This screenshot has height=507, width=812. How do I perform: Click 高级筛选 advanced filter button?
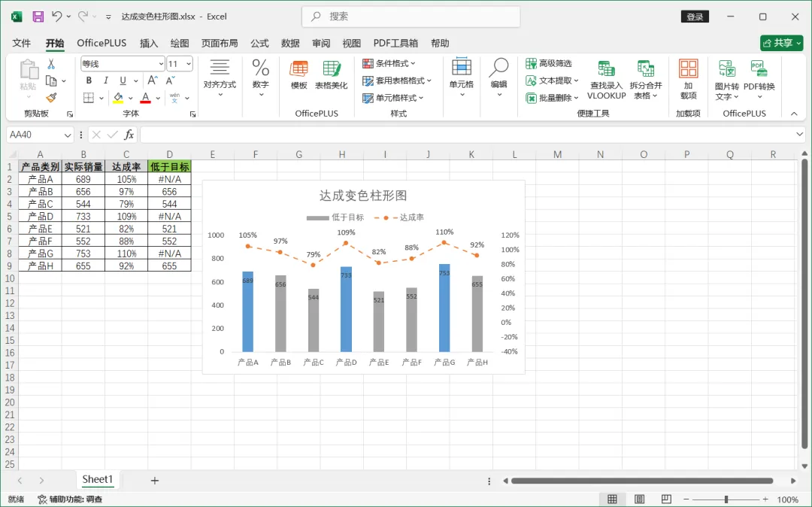(549, 63)
